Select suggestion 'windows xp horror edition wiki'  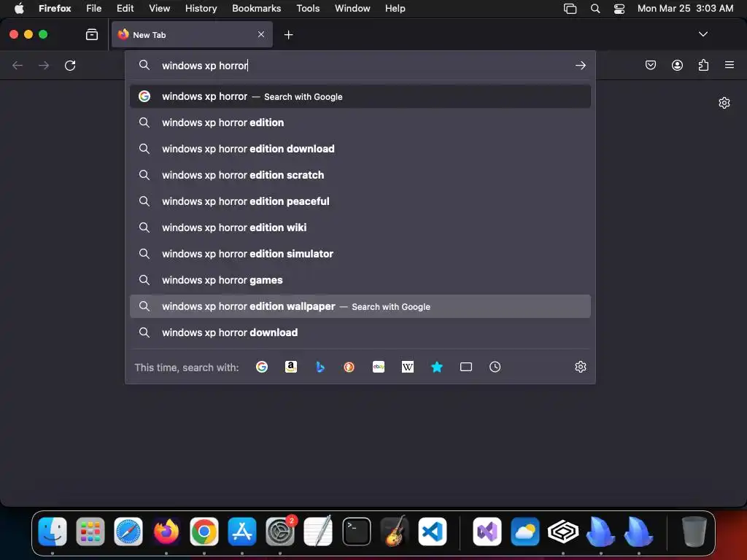[360, 227]
